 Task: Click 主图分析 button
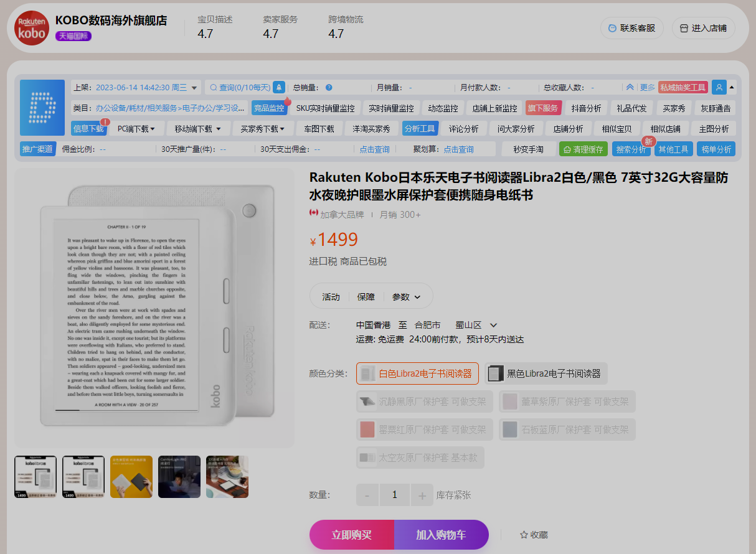[x=714, y=129]
